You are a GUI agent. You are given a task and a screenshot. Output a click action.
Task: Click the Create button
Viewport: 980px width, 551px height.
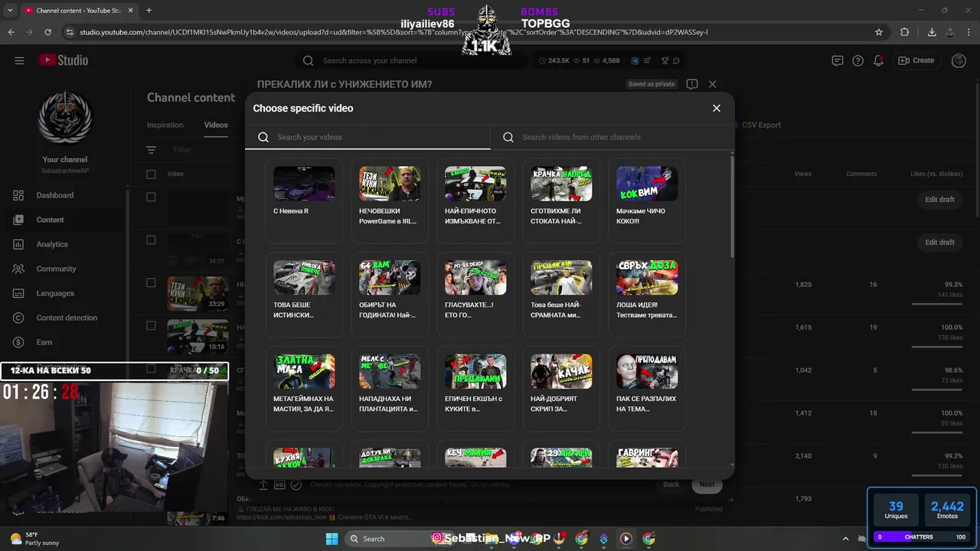[916, 60]
